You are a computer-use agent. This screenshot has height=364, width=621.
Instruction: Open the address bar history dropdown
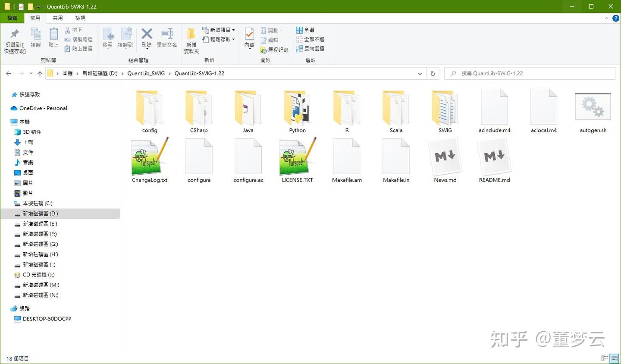[420, 73]
